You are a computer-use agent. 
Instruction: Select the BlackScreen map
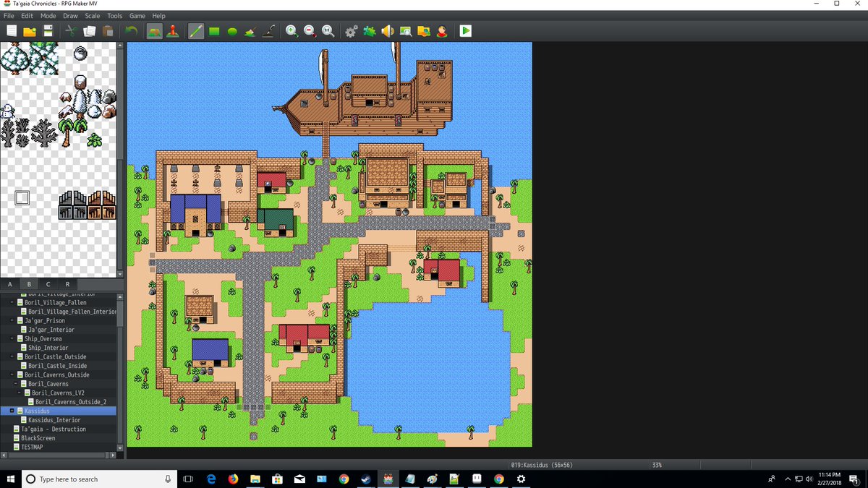38,438
